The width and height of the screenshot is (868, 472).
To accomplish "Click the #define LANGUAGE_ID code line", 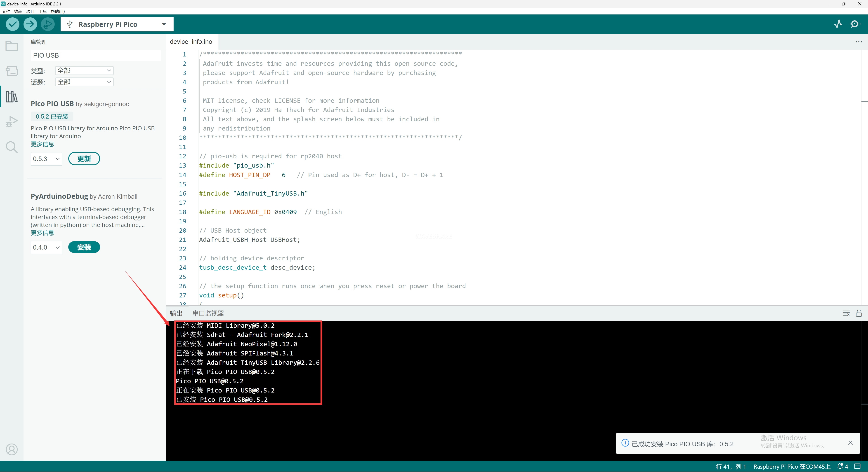I will pos(270,212).
